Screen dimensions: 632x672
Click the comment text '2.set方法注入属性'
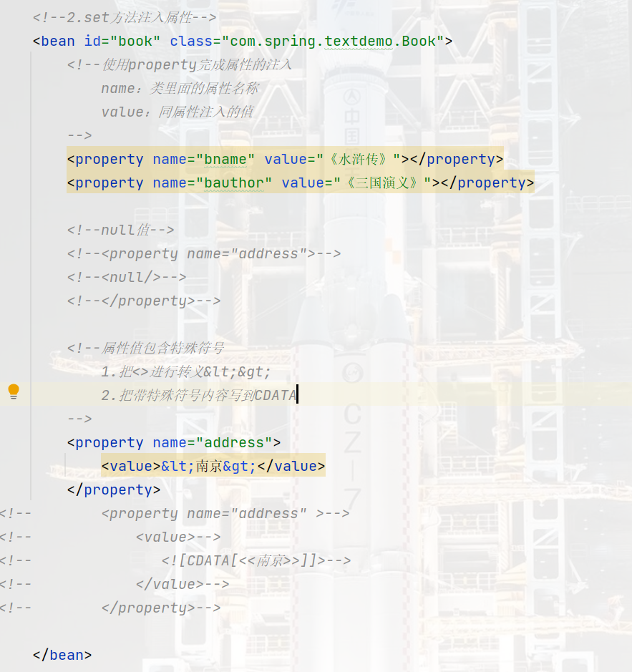[129, 18]
